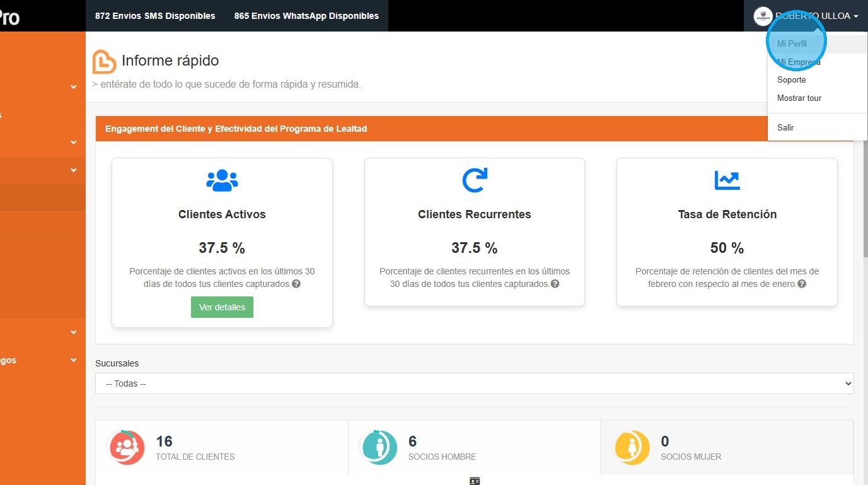Click the help question mark in Clientes Recurrentes card

tap(555, 284)
